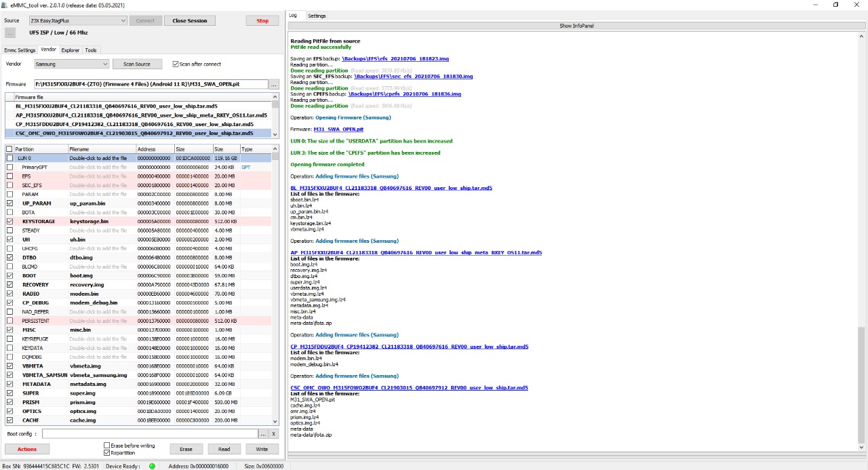Click the Firmware path input field
Viewport: 868px width, 470px height.
click(x=151, y=84)
